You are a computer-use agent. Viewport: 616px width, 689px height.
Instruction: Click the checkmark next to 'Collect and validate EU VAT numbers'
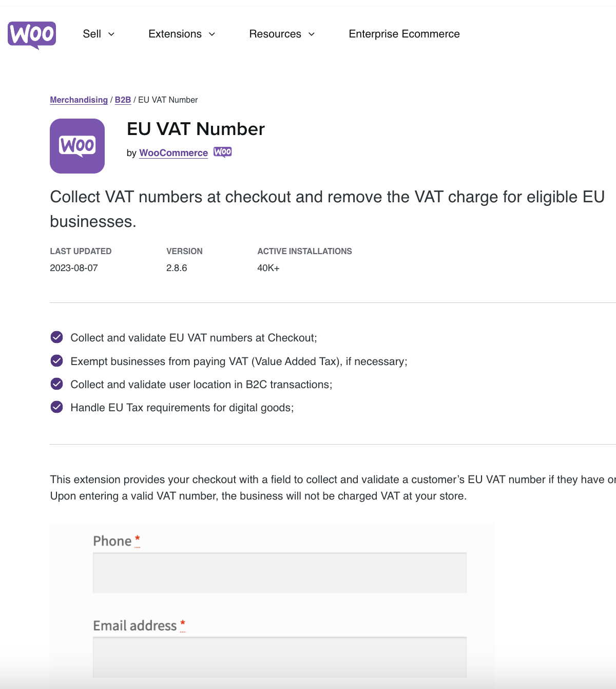56,337
